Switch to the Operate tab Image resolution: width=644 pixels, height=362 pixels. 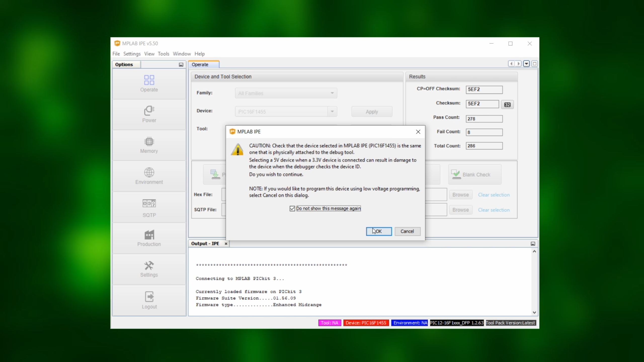200,65
